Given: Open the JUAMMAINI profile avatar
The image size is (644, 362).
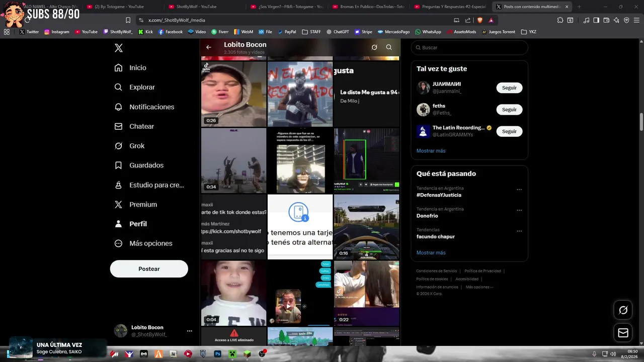Looking at the screenshot, I should [x=423, y=87].
